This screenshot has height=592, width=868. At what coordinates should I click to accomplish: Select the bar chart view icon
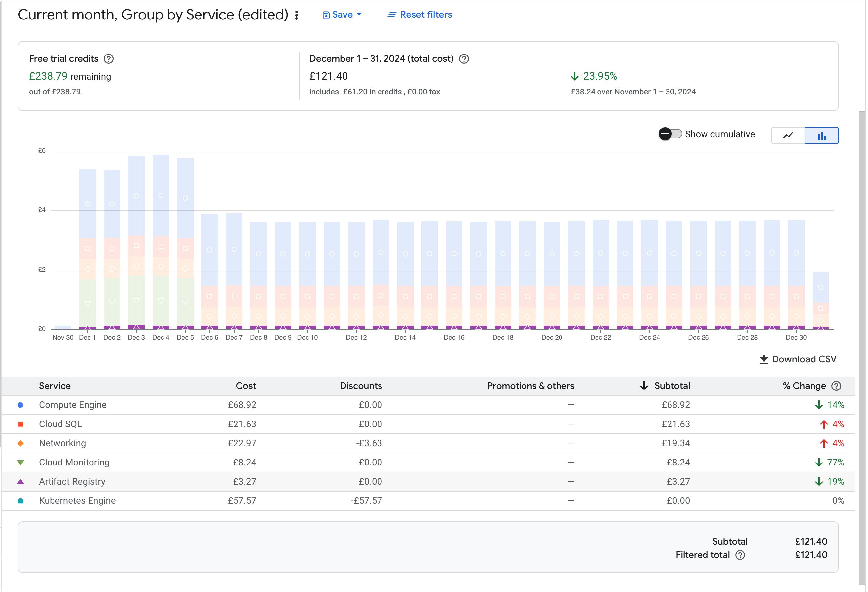coord(821,135)
